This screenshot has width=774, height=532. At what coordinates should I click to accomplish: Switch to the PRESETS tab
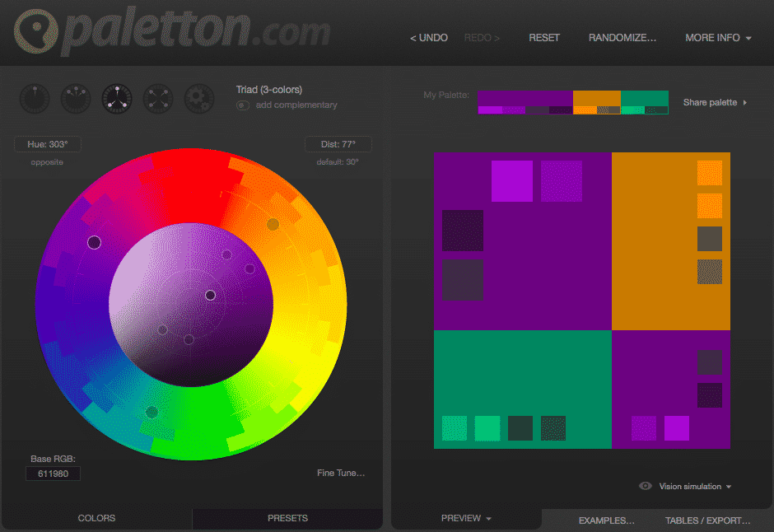[x=287, y=518]
